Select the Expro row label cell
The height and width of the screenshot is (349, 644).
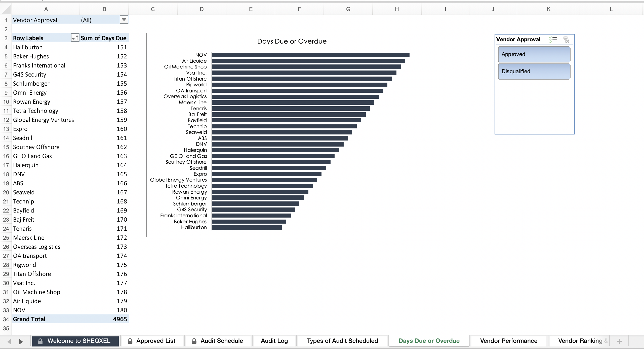click(x=46, y=129)
